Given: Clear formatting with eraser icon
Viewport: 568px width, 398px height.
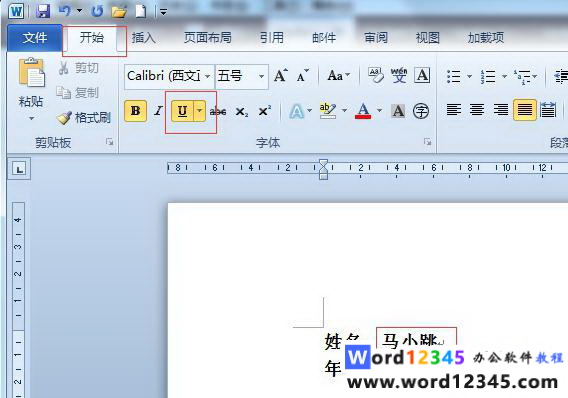Looking at the screenshot, I should pos(376,75).
